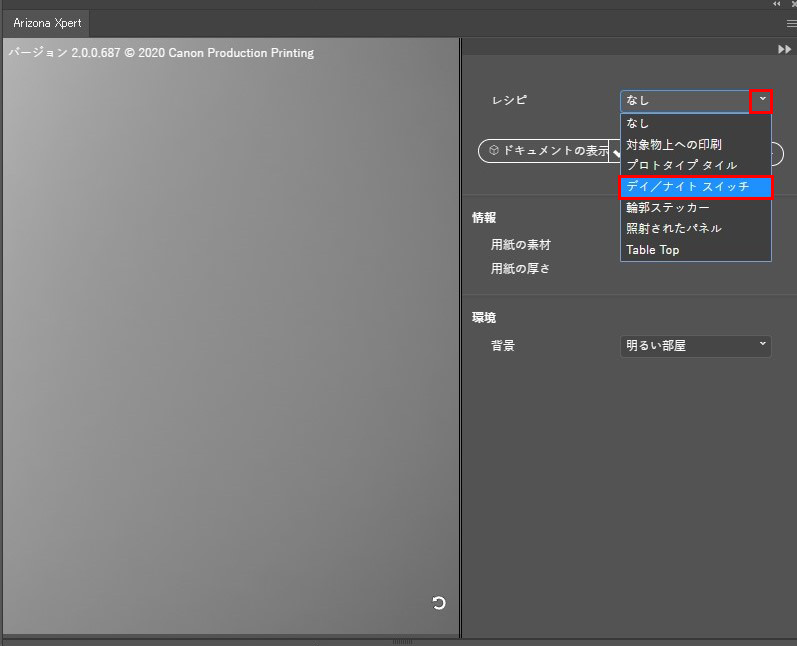Open the panel hamburger menu
797x646 pixels.
click(x=791, y=24)
